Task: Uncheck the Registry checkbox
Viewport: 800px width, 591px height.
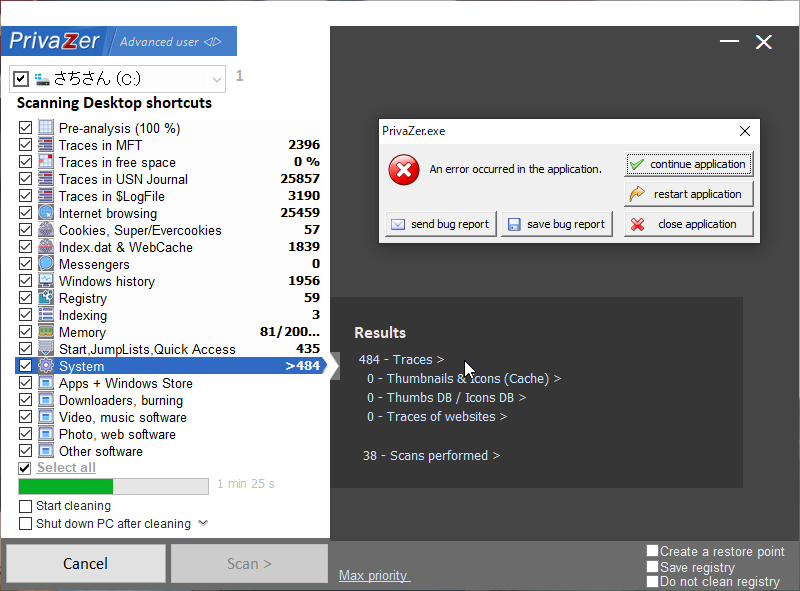Action: pyautogui.click(x=25, y=298)
